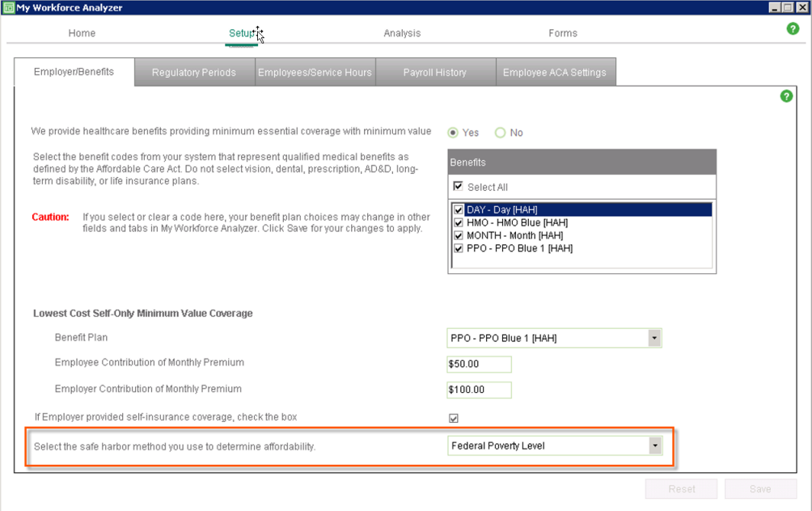Screen dimensions: 812x511
Task: Uncheck the DAY - Day [HAH] benefit
Action: 459,210
